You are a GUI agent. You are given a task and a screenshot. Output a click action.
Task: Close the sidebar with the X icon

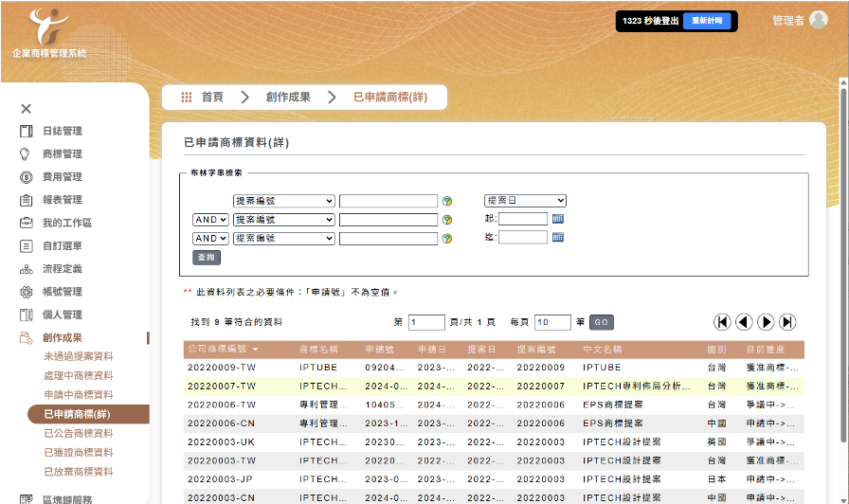26,109
